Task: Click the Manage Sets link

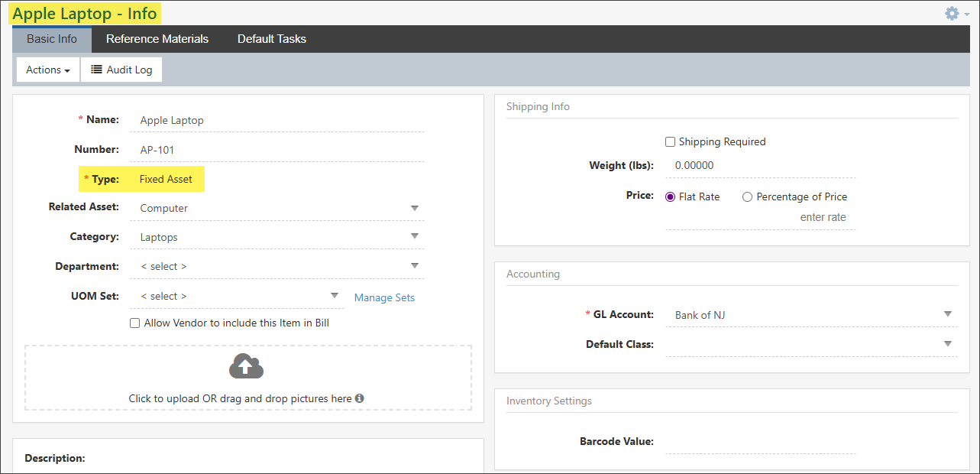Action: [x=384, y=297]
